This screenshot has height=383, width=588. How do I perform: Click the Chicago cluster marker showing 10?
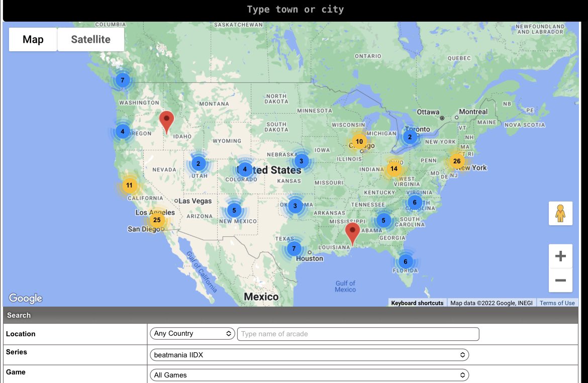click(359, 142)
